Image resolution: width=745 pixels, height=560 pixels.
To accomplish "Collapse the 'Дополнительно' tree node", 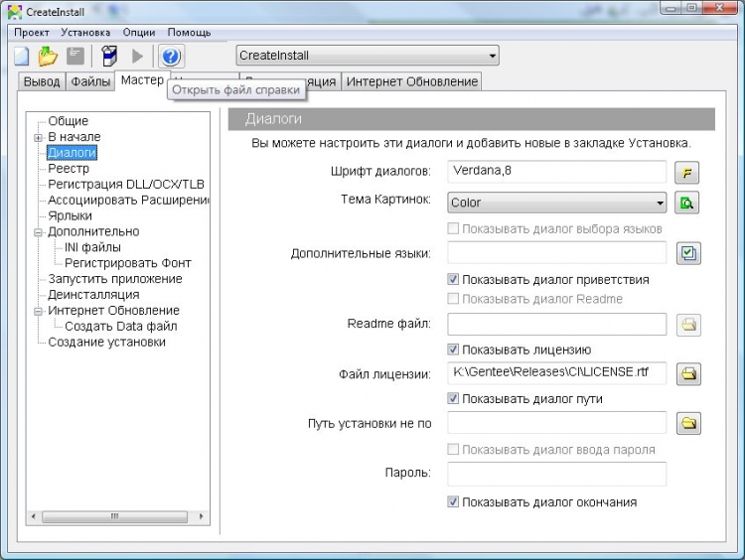I will 38,232.
